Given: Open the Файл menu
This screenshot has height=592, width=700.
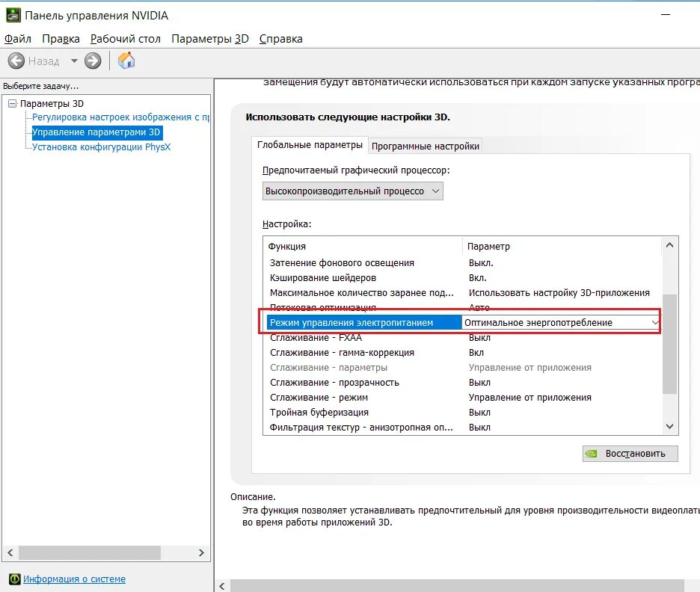Looking at the screenshot, I should 18,39.
